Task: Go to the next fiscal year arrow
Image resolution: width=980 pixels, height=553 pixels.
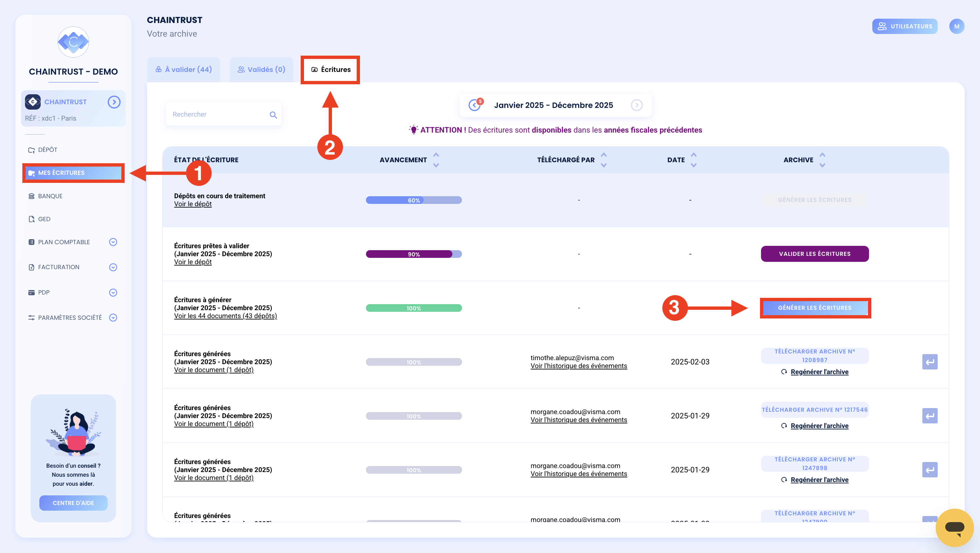Action: click(637, 105)
